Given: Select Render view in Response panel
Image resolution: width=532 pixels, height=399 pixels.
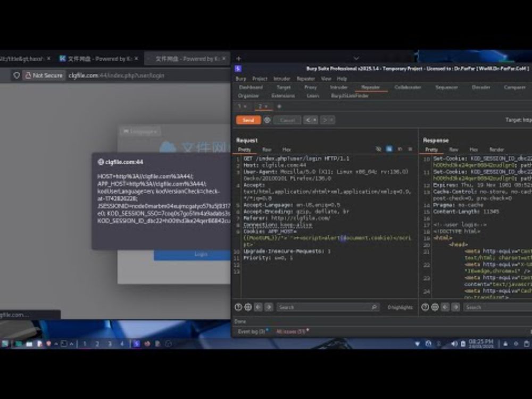Looking at the screenshot, I should pos(496,149).
